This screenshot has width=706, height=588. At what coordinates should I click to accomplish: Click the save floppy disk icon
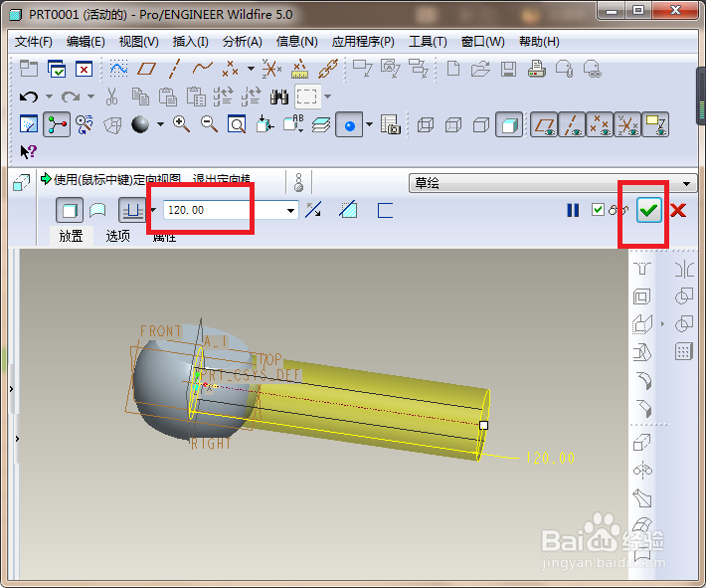point(509,69)
